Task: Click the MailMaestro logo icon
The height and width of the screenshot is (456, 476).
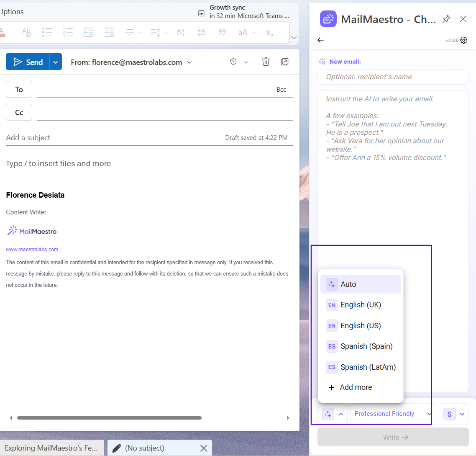Action: click(328, 19)
